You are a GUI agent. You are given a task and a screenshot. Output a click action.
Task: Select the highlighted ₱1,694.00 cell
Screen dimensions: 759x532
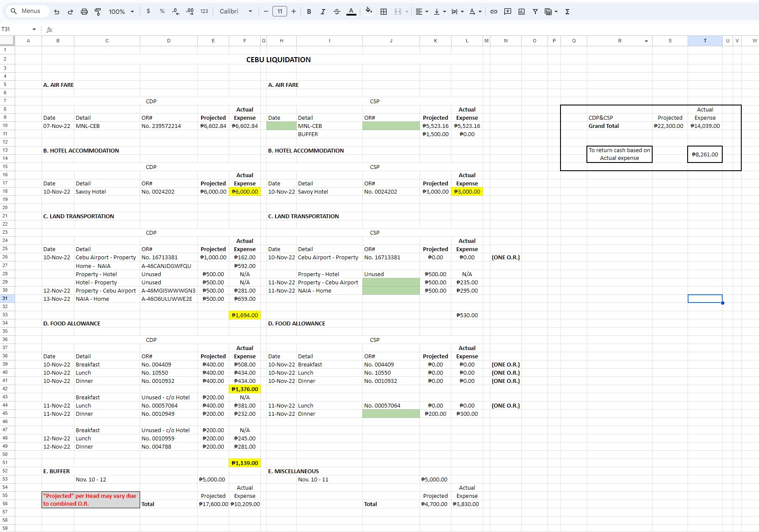(x=245, y=315)
